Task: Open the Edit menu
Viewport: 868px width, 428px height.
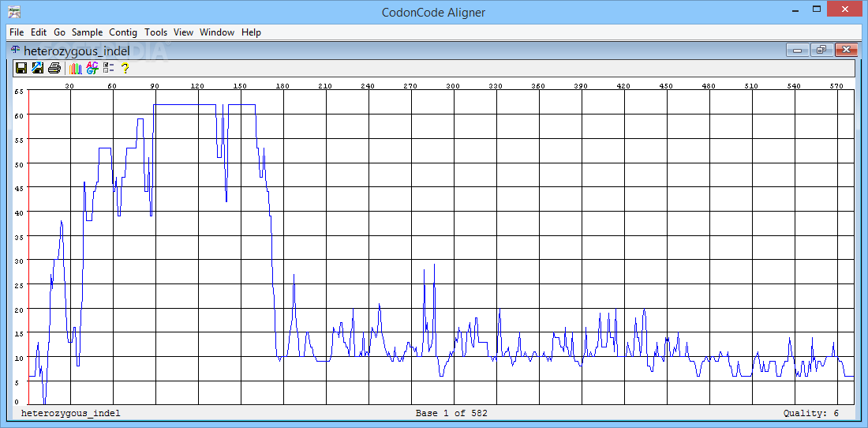Action: click(39, 32)
